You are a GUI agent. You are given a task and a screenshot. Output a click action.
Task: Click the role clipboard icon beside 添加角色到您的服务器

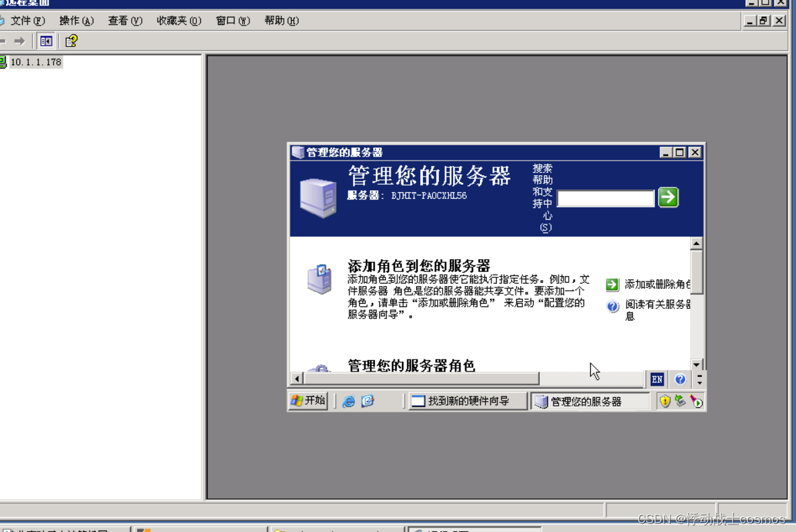tap(320, 279)
